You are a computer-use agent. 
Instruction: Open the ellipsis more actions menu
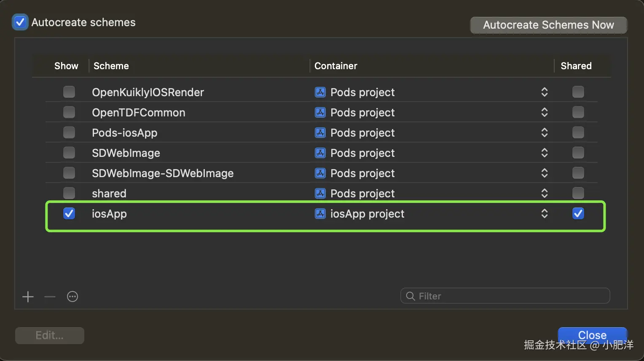click(x=72, y=297)
